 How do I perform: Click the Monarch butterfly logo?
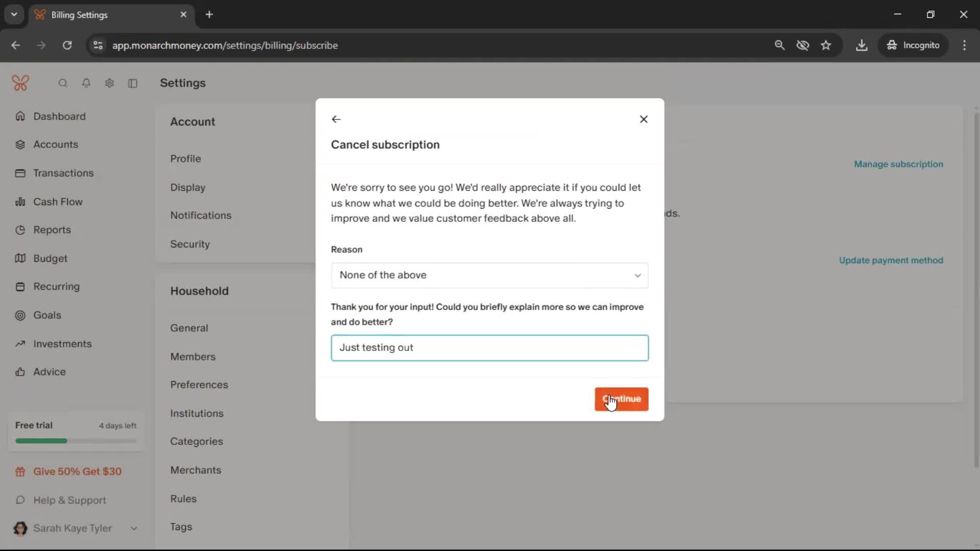20,83
